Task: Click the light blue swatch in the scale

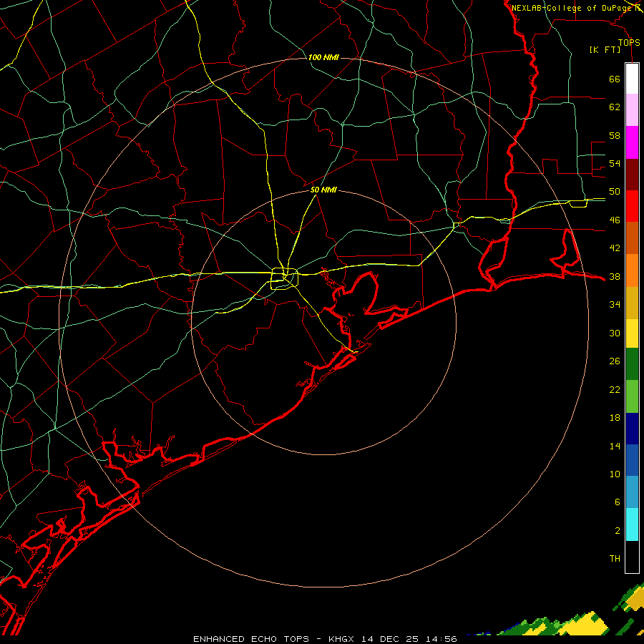Action: pyautogui.click(x=632, y=492)
